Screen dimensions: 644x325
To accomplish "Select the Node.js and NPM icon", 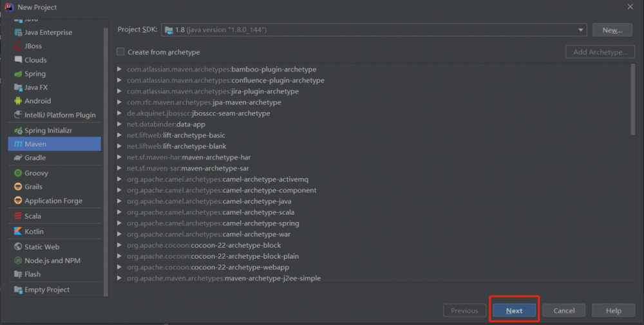I will 19,261.
